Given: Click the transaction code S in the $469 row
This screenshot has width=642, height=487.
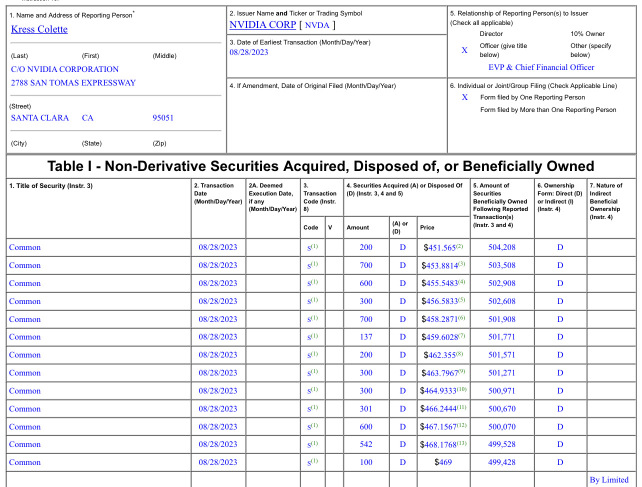Looking at the screenshot, I should [312, 462].
